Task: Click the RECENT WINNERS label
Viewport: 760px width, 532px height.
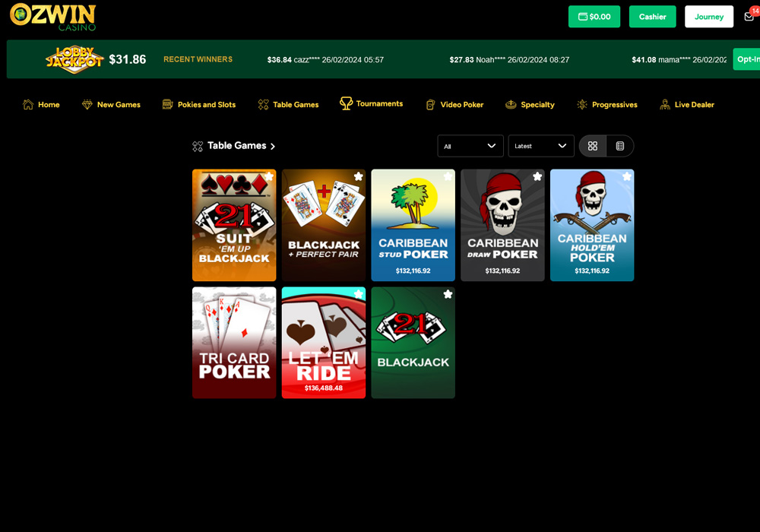Action: [198, 59]
